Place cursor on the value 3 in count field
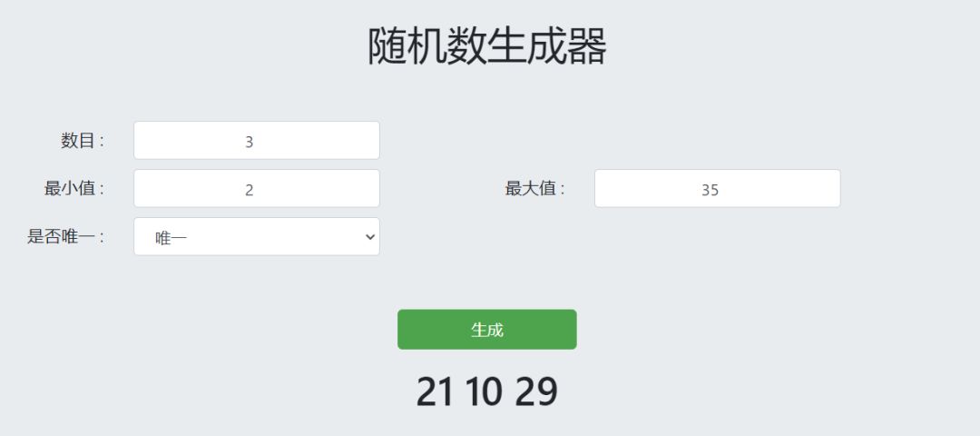This screenshot has height=436, width=980. pyautogui.click(x=250, y=142)
